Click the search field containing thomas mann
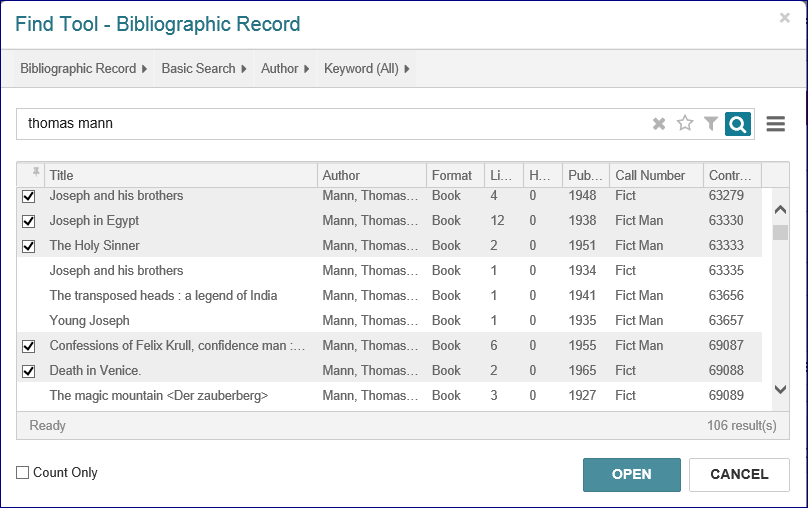Screen dimensions: 808x508 pos(330,124)
